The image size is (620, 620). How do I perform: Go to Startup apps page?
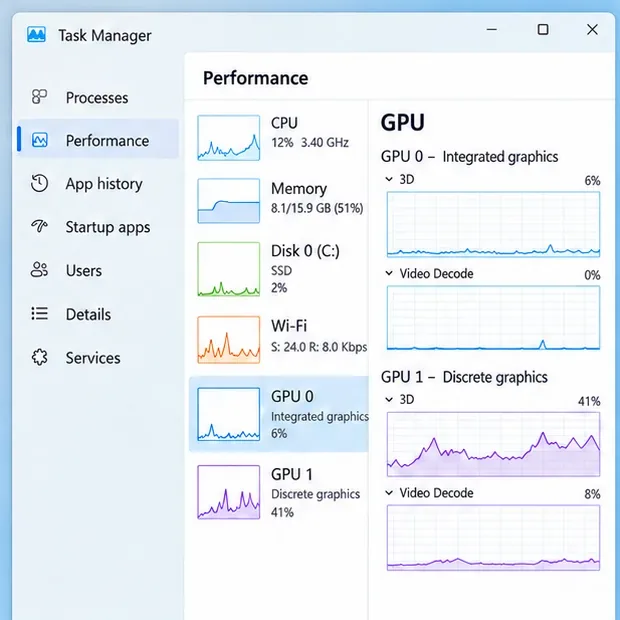point(98,227)
